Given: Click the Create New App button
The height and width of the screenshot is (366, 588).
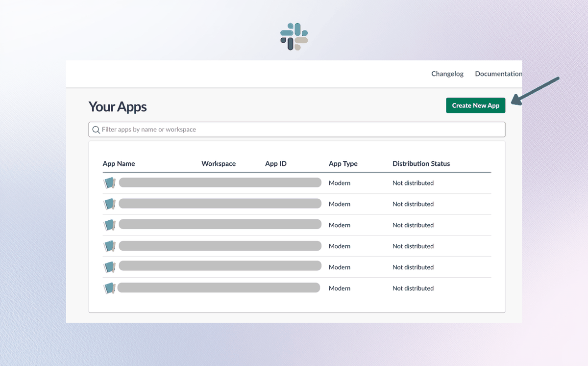Looking at the screenshot, I should coord(475,105).
